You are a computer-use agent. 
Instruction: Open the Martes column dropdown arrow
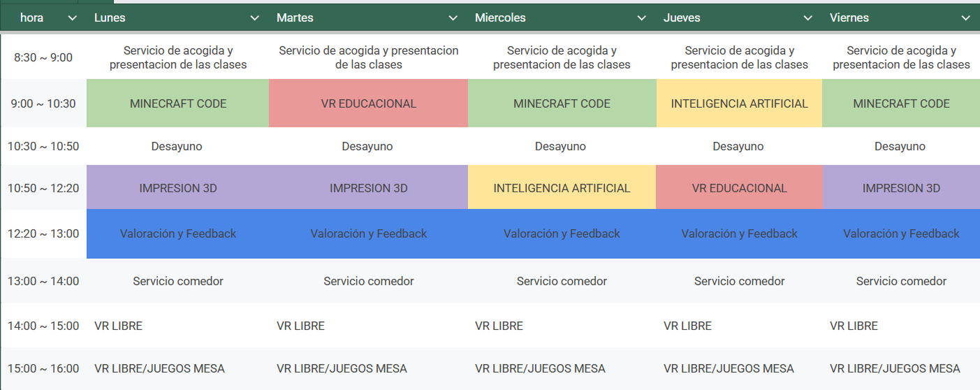[453, 18]
